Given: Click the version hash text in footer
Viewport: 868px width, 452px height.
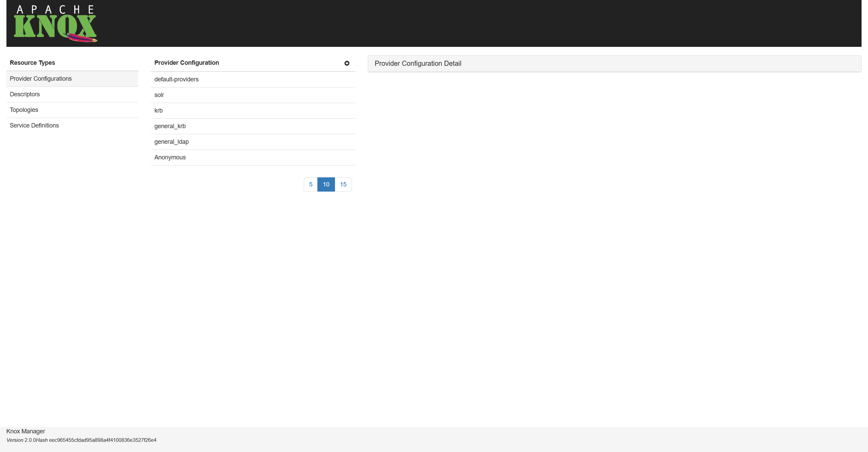Looking at the screenshot, I should 103,440.
